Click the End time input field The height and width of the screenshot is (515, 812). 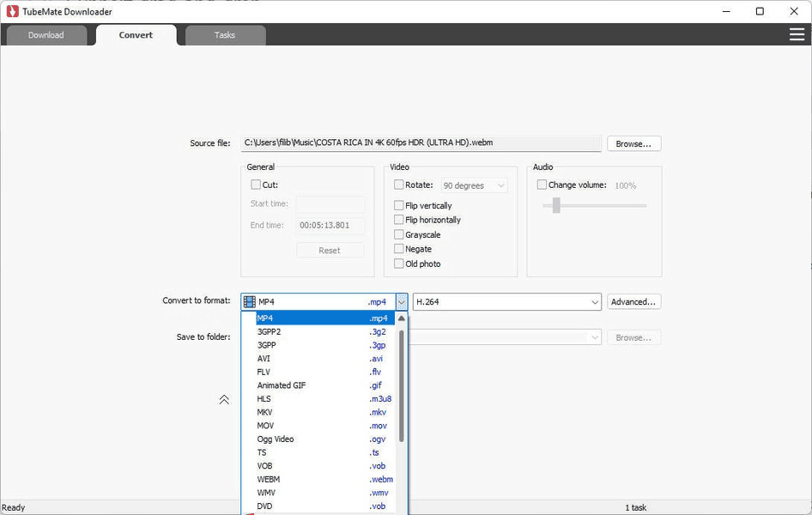pyautogui.click(x=330, y=225)
